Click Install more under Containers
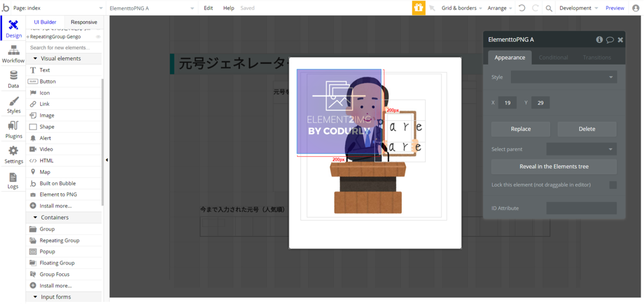The width and height of the screenshot is (644, 304). 64,286
